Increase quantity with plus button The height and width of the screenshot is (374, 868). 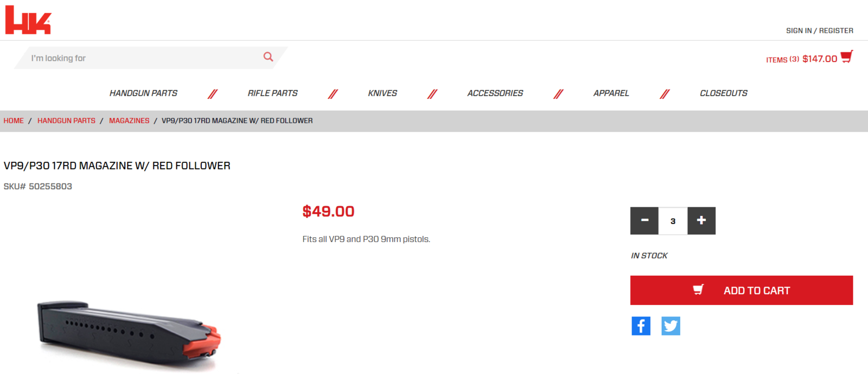click(x=701, y=220)
